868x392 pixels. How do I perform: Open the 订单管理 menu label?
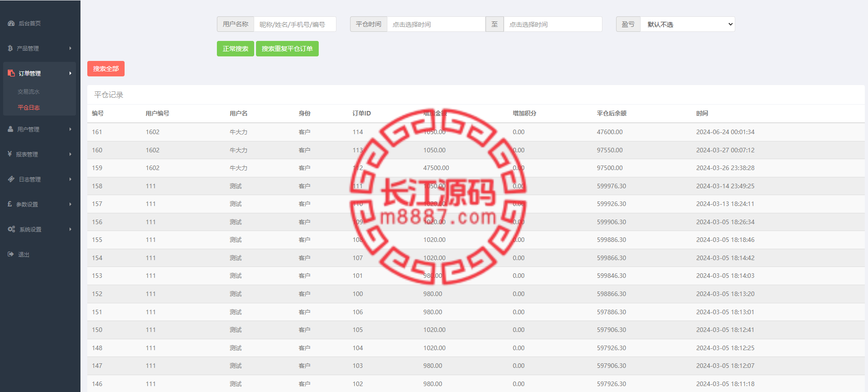pyautogui.click(x=30, y=73)
